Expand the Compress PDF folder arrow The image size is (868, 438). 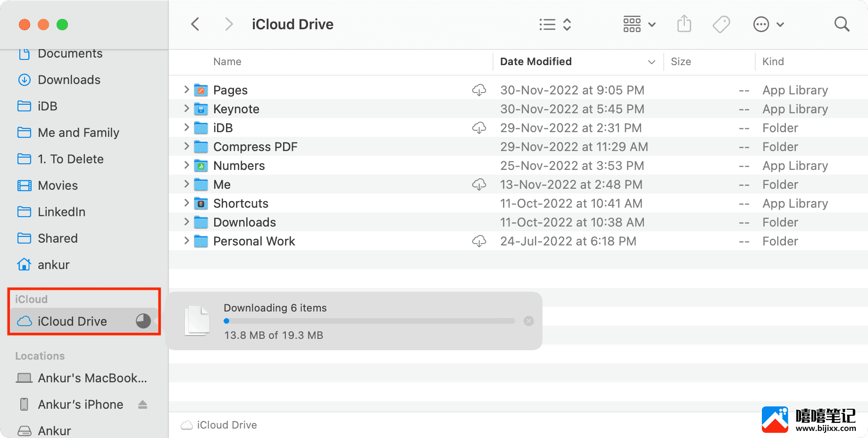tap(186, 146)
